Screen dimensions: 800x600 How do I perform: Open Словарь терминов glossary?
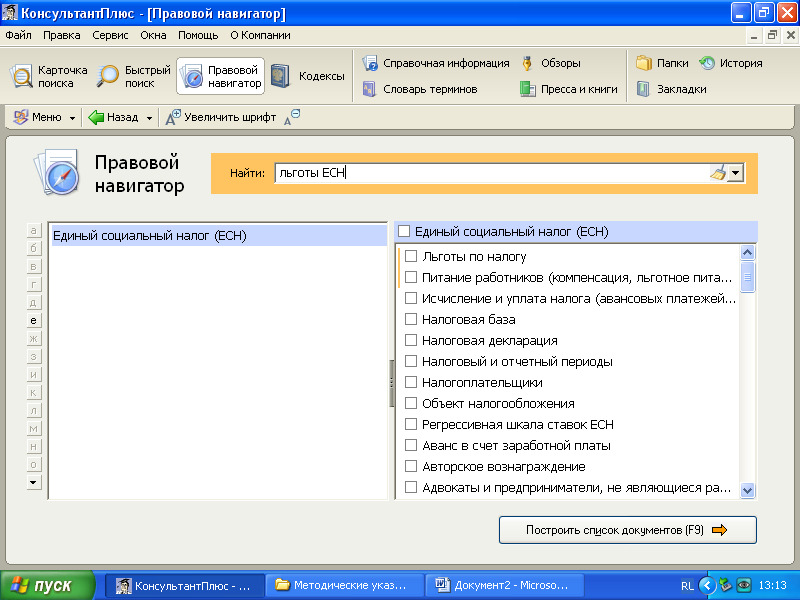(x=420, y=89)
